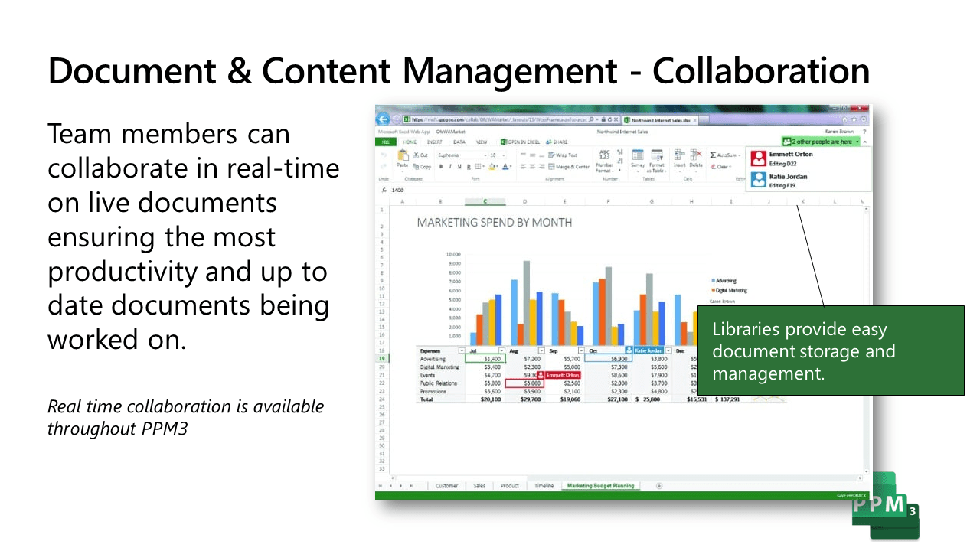Click the Merge & Center button
The image size is (980, 551).
(568, 166)
